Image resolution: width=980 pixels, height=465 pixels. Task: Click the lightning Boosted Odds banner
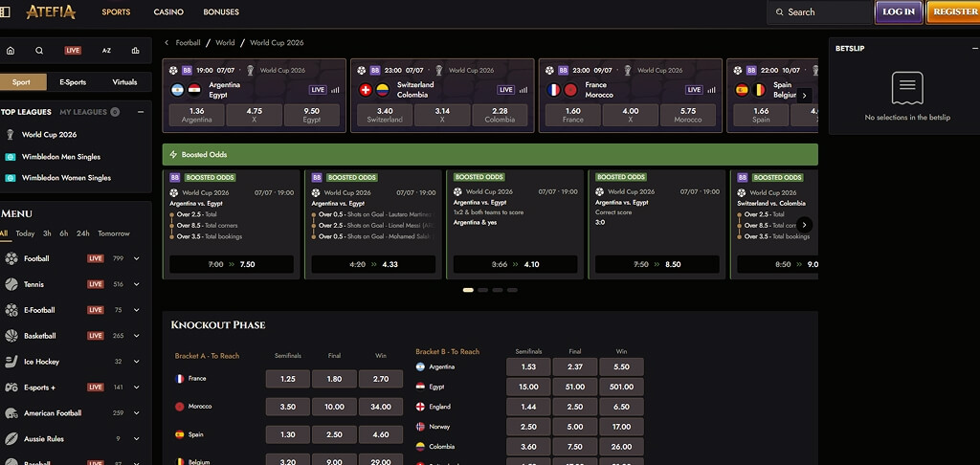(490, 154)
